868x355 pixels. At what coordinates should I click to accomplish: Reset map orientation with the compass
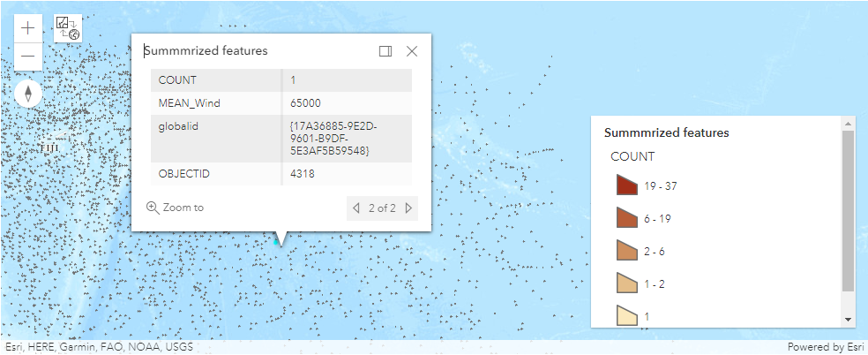click(x=28, y=94)
